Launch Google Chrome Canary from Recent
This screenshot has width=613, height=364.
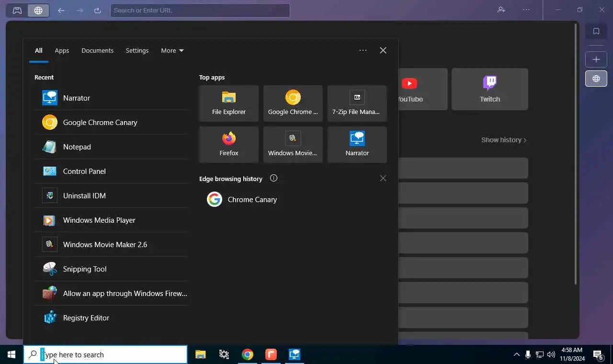111,122
